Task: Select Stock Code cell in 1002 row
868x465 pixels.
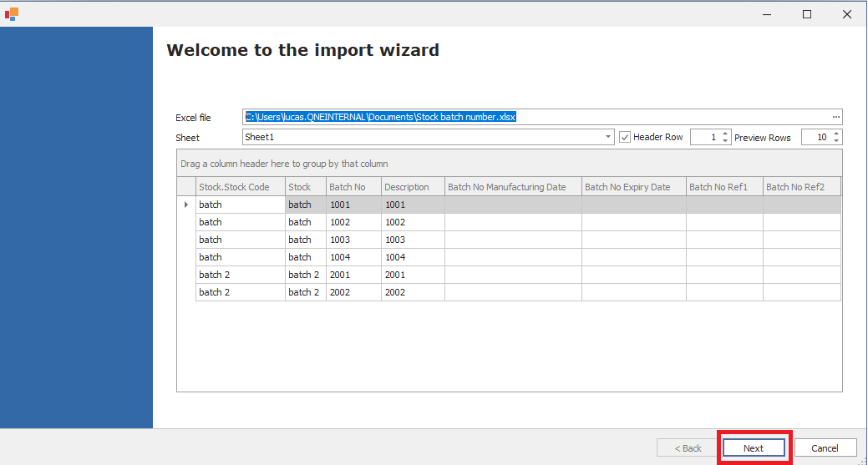Action: tap(241, 222)
